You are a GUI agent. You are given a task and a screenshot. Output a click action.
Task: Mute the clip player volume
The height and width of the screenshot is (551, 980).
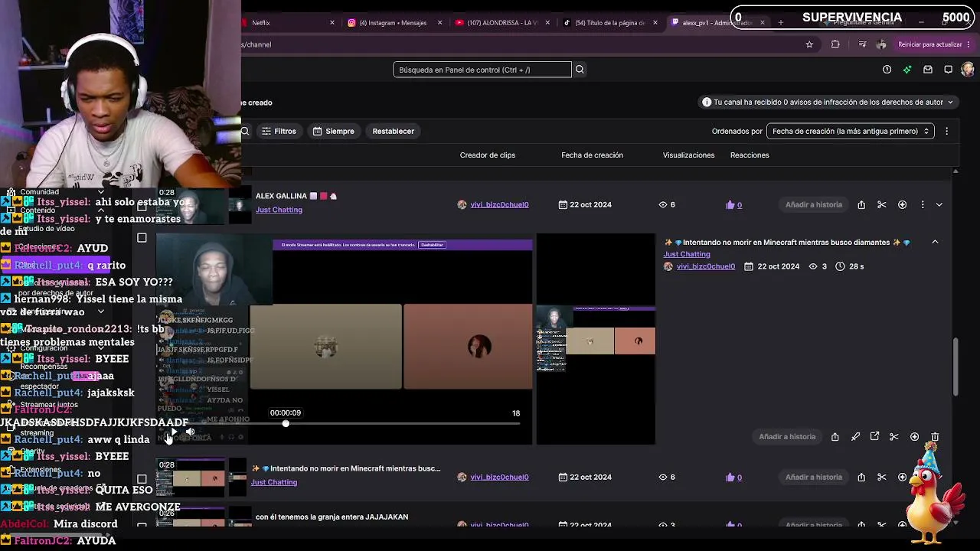point(190,432)
